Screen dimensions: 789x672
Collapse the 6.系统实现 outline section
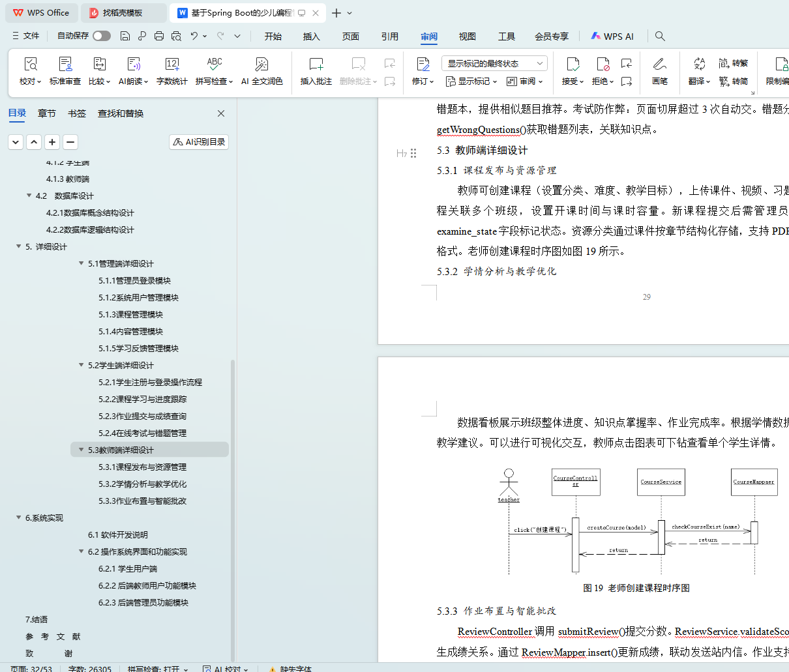tap(19, 518)
